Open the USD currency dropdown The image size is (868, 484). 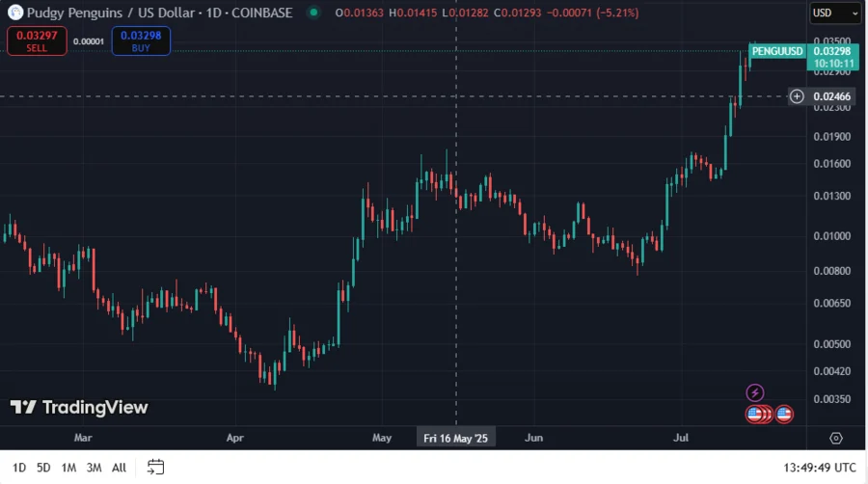tap(835, 13)
